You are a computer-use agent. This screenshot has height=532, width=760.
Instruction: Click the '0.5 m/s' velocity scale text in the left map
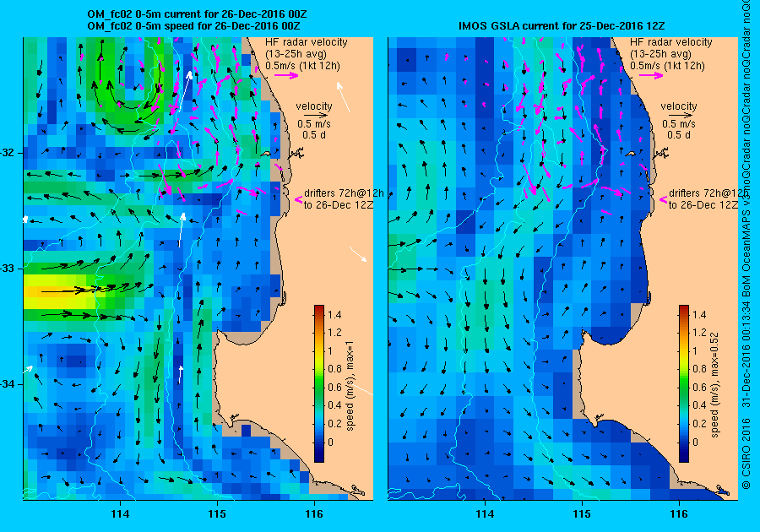(314, 124)
